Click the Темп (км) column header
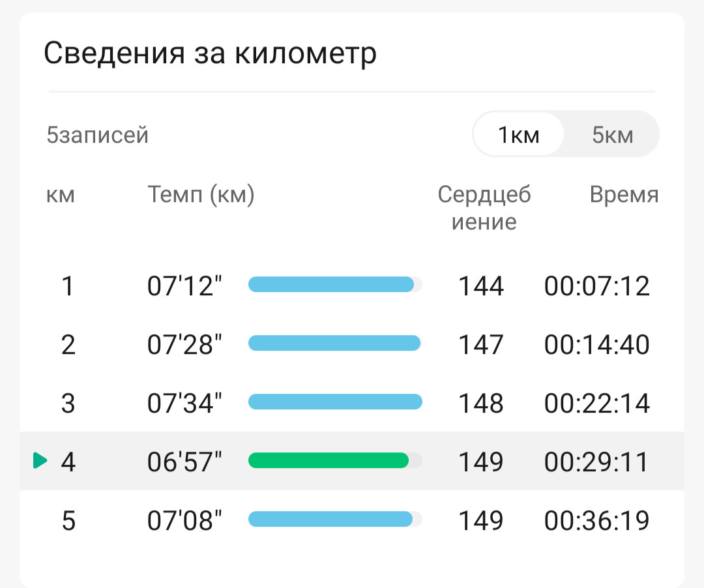 [x=201, y=194]
